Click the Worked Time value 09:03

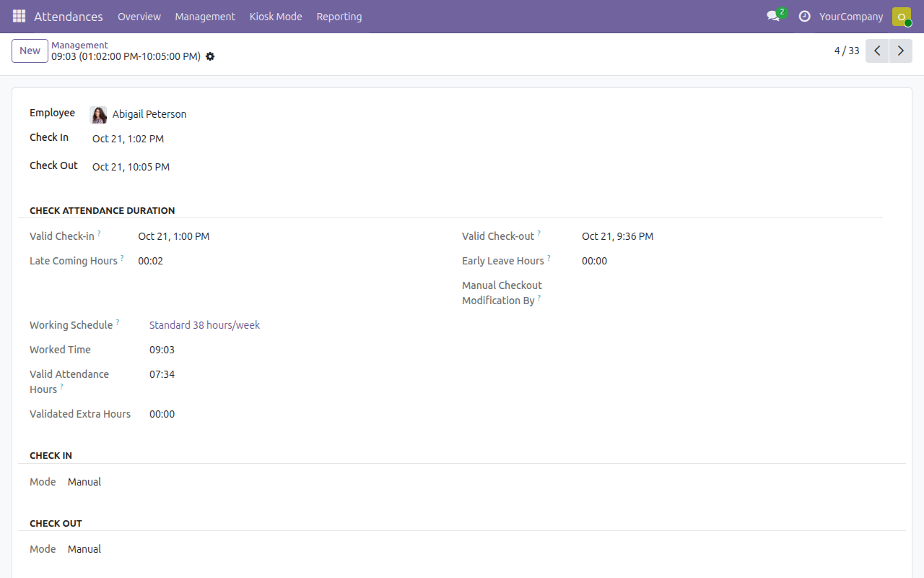pyautogui.click(x=162, y=350)
